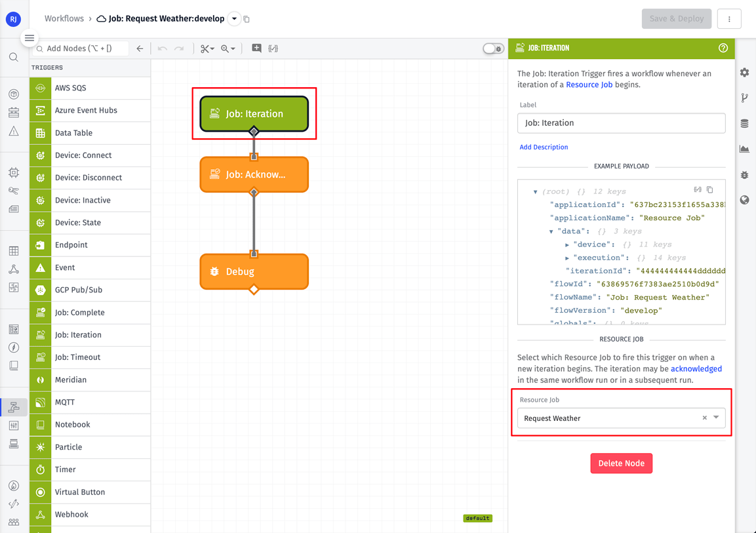Open the Resource Job dropdown arrow
756x533 pixels.
[716, 418]
